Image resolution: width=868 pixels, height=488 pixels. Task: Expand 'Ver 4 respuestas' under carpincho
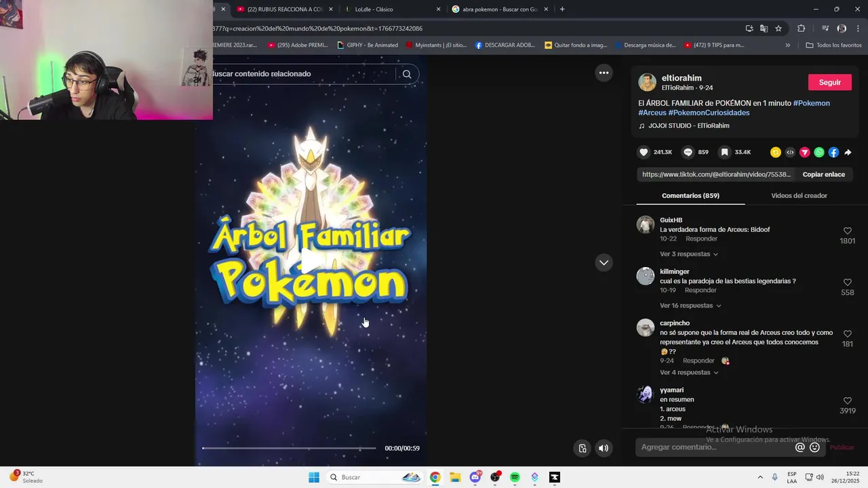click(689, 373)
